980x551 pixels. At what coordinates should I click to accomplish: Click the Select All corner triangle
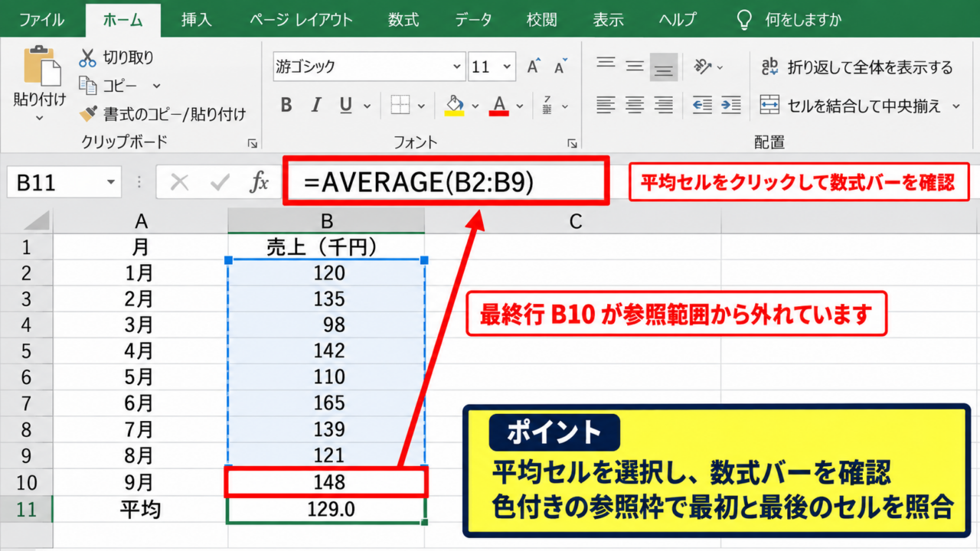click(36, 221)
